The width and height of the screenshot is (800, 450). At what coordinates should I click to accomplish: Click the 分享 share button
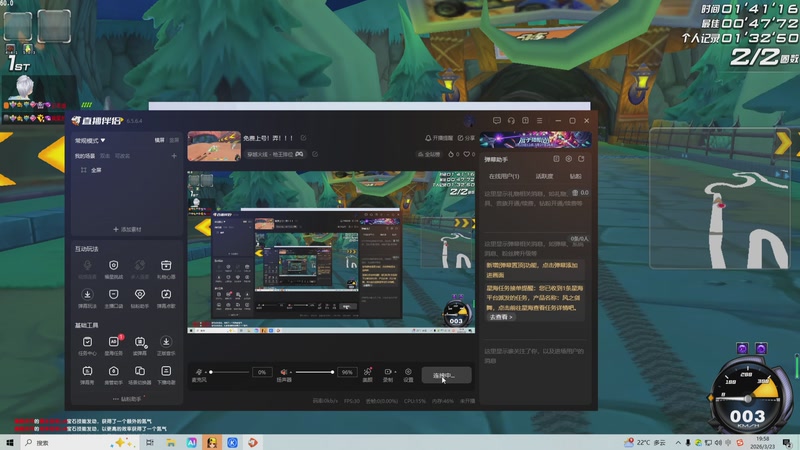pos(466,138)
